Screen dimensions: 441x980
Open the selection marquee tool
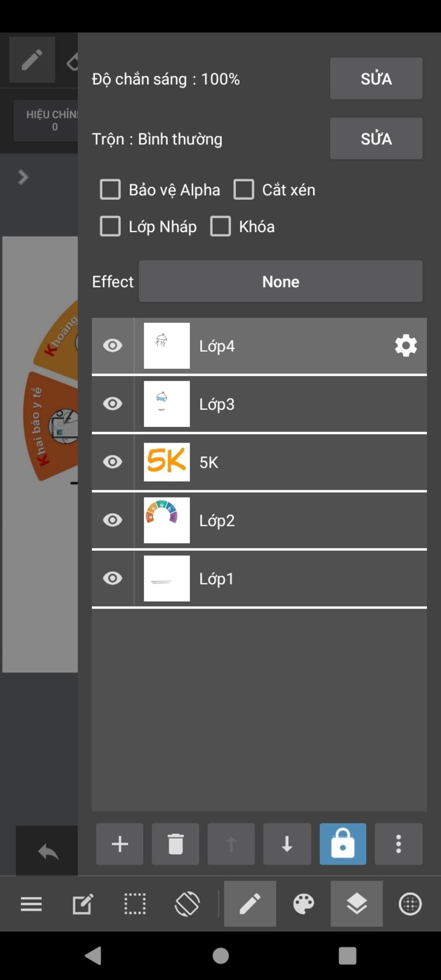135,903
